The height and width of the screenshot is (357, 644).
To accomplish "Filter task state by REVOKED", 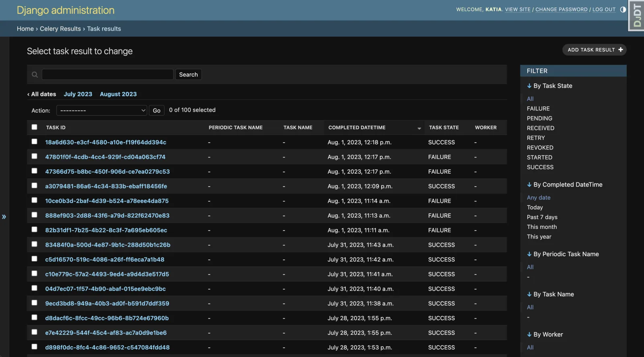I will pos(540,147).
